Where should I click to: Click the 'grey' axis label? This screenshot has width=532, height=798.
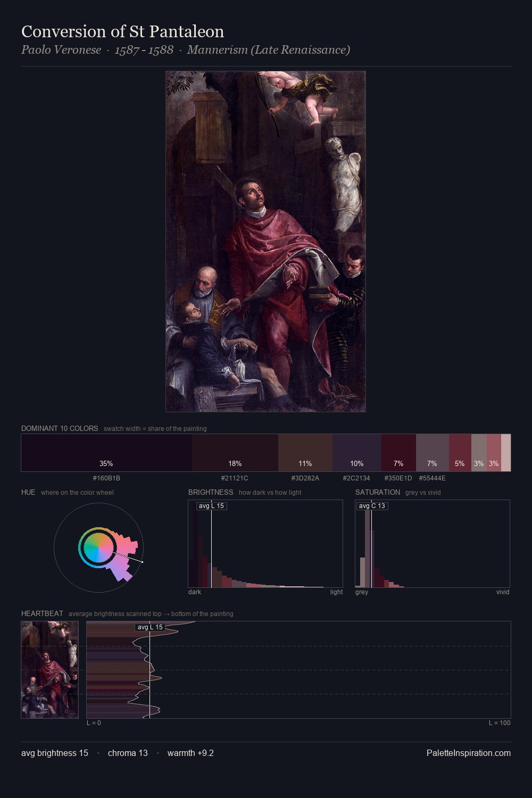pyautogui.click(x=362, y=592)
